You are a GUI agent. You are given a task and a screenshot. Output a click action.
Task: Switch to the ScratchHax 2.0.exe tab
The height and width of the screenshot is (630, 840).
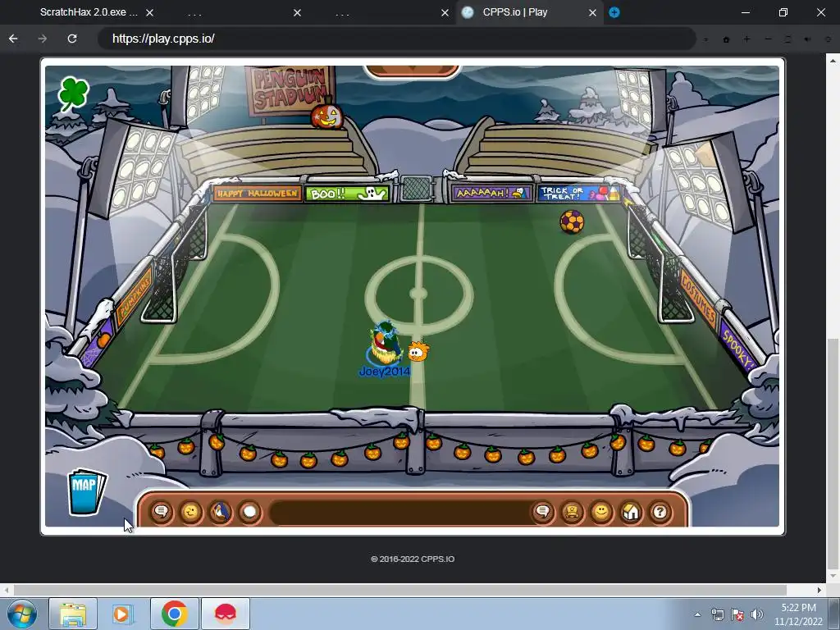point(89,12)
